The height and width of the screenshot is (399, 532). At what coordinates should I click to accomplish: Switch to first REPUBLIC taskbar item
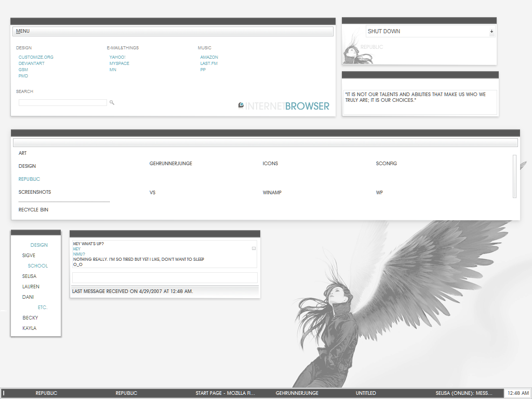(46, 393)
